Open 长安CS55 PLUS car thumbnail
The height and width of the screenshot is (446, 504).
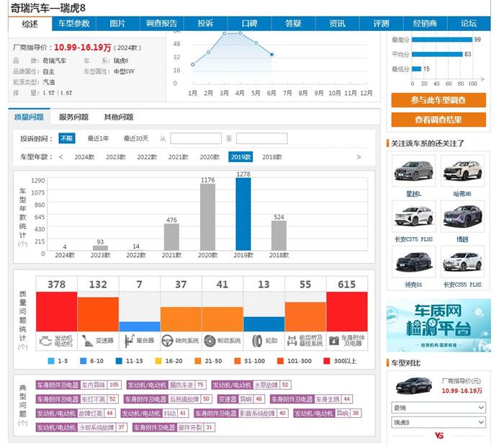click(462, 262)
